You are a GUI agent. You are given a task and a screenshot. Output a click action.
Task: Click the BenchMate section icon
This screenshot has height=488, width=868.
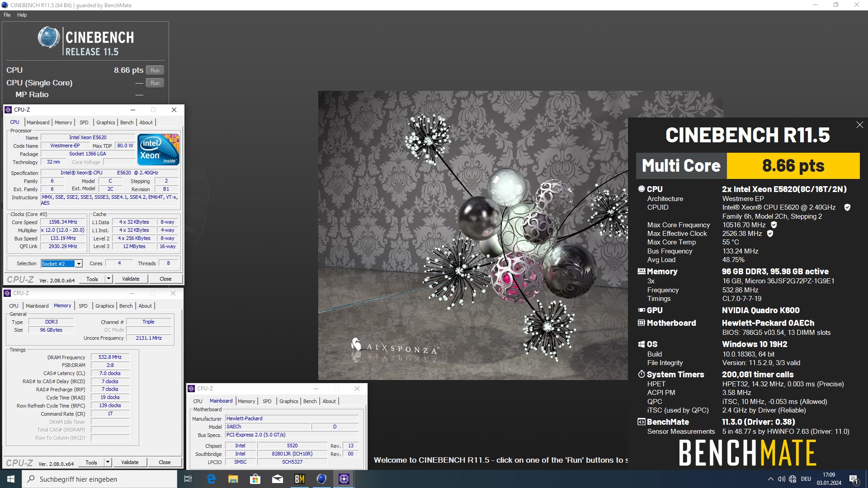pyautogui.click(x=641, y=422)
